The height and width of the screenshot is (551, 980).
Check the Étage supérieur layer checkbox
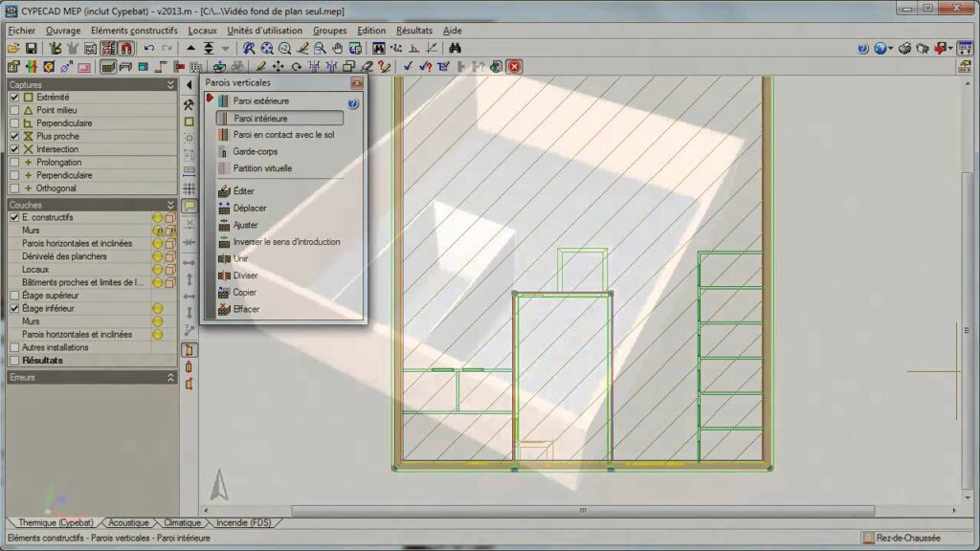click(x=14, y=296)
